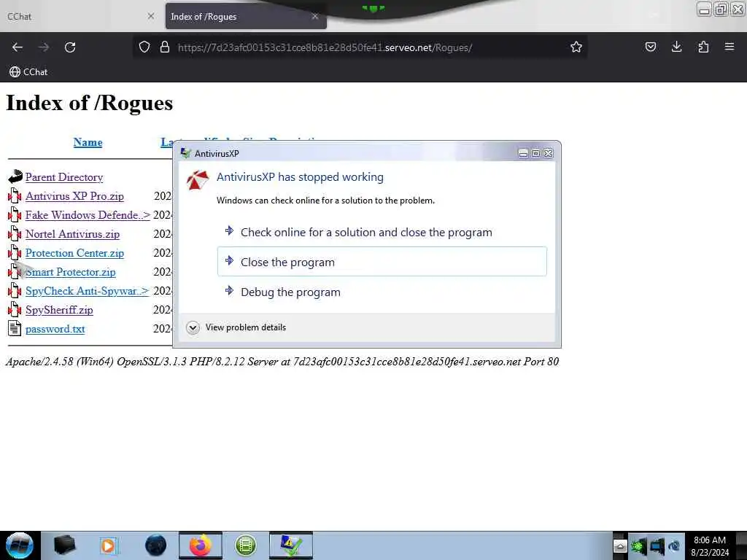Download SpySheriff.zip
This screenshot has width=747, height=560.
click(60, 310)
